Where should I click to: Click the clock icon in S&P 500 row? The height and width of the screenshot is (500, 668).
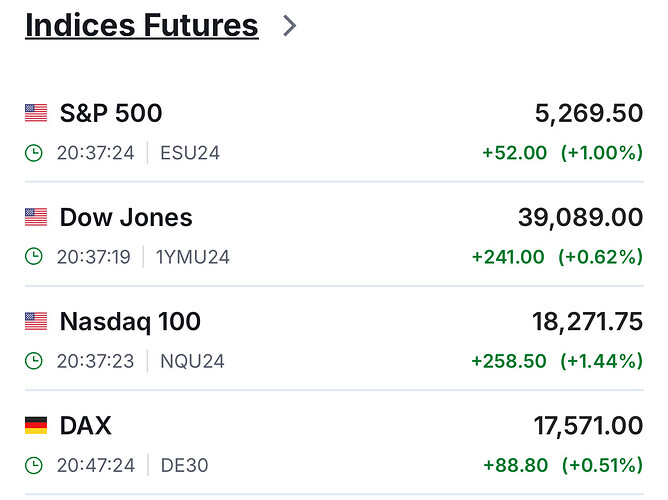pos(34,153)
